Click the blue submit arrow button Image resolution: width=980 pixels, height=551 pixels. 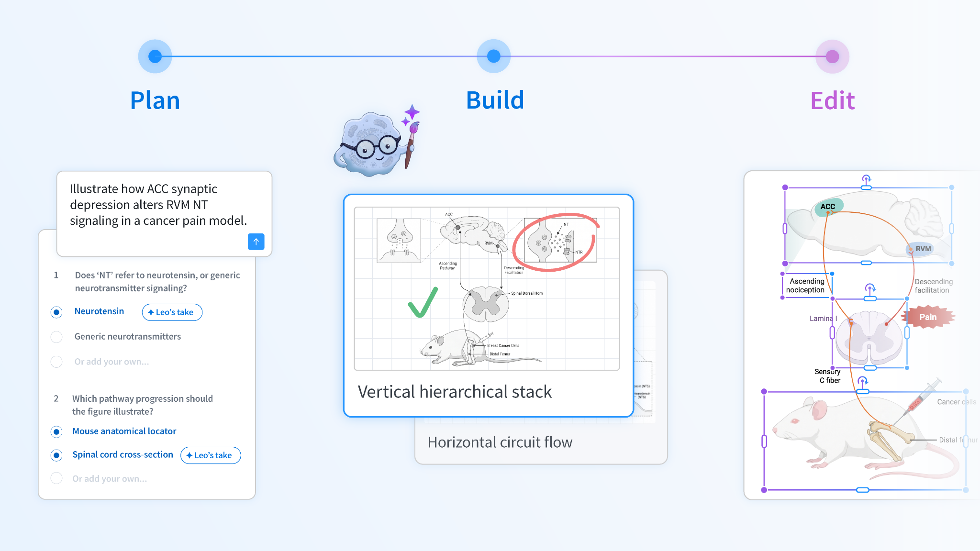point(256,242)
